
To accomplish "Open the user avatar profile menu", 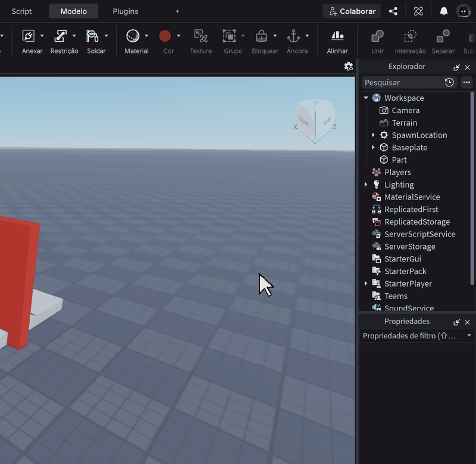I will click(x=464, y=11).
